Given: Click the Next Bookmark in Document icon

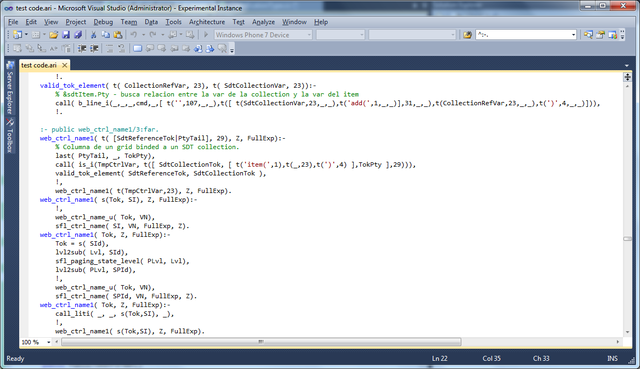Looking at the screenshot, I should [210, 49].
